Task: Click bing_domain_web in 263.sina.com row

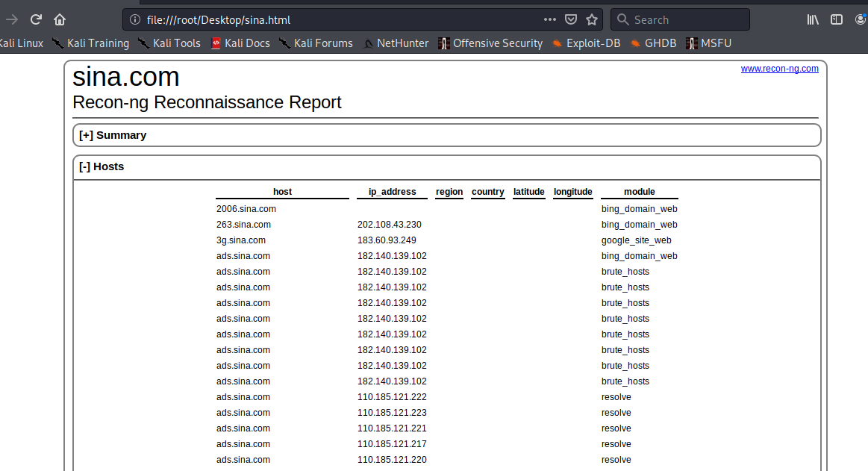Action: pos(640,225)
